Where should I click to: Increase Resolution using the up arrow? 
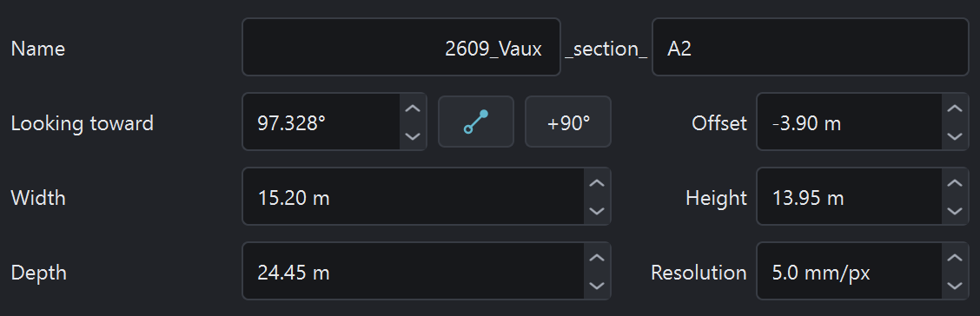click(x=955, y=257)
